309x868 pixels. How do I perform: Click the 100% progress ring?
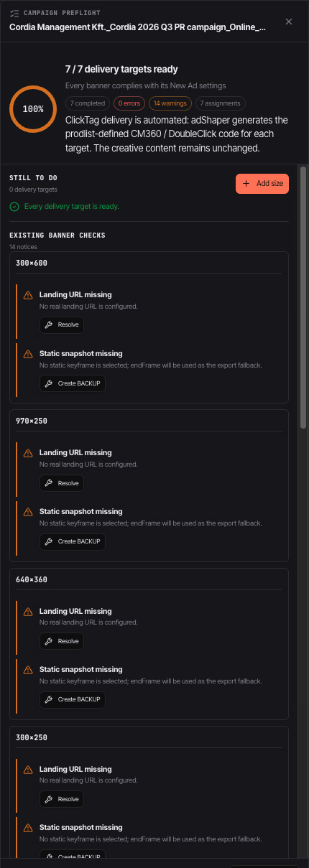click(x=33, y=109)
